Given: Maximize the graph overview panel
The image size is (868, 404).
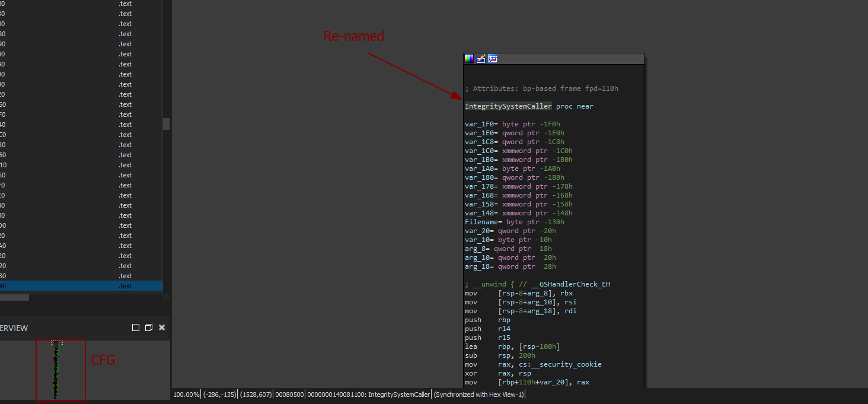Looking at the screenshot, I should tap(136, 327).
